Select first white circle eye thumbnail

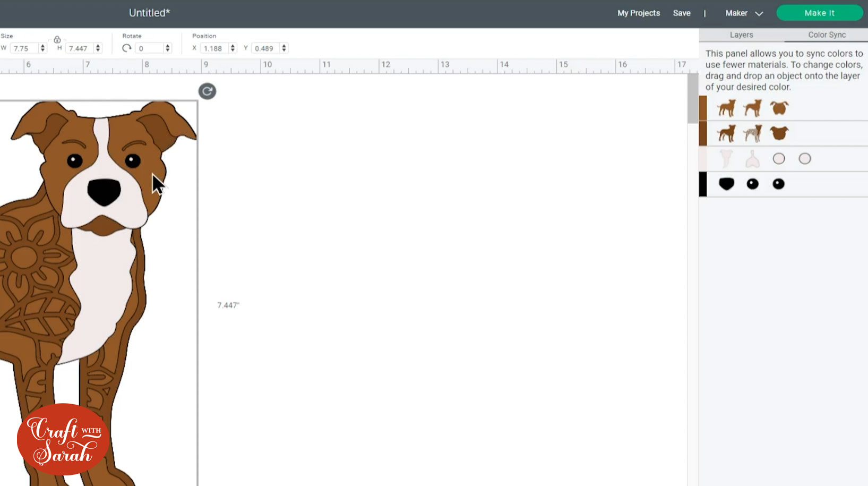click(x=779, y=159)
